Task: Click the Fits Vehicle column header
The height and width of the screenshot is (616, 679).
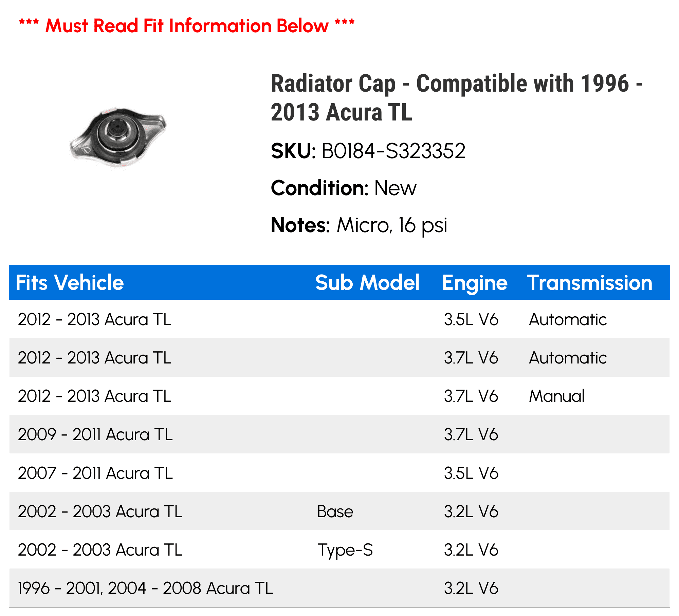Action: click(x=70, y=283)
